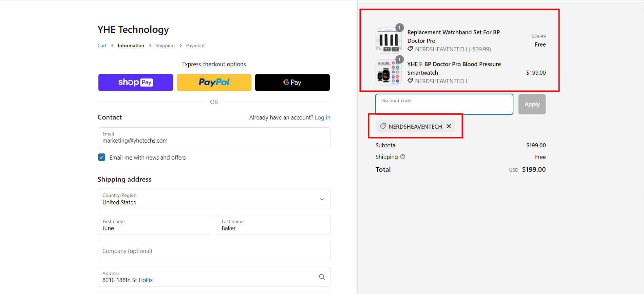Viewport: 644px width, 294px height.
Task: Click the BP Doctor Pro Smartwatch thumbnail
Action: click(389, 72)
